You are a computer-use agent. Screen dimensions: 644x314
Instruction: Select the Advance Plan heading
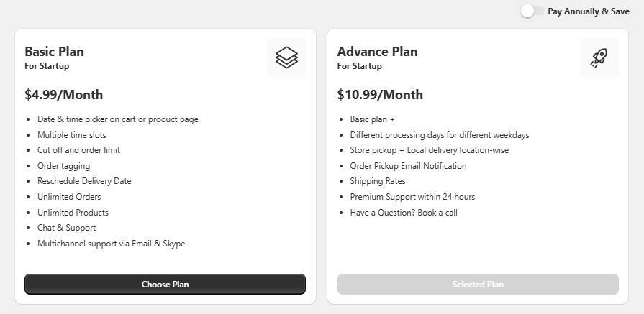click(377, 52)
